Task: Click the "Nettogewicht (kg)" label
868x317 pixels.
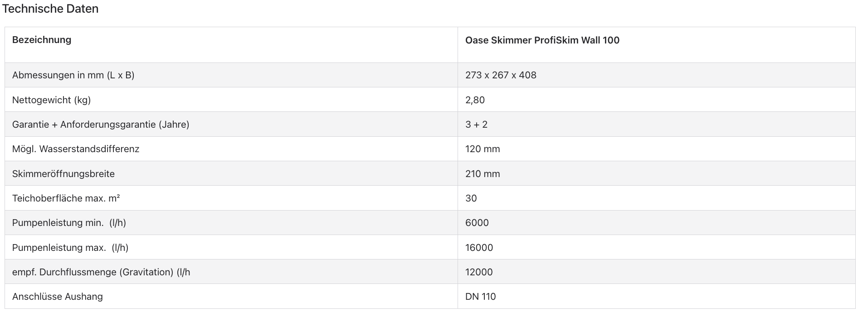Action: tap(51, 100)
